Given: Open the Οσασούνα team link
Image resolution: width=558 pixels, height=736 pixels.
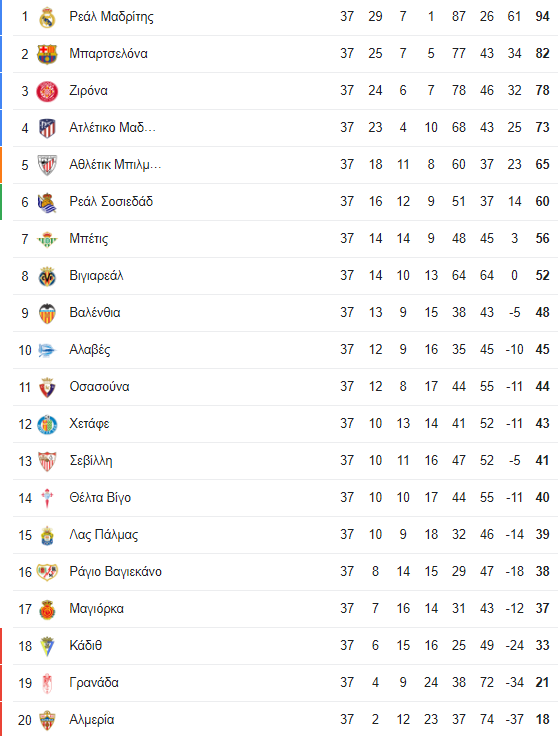Looking at the screenshot, I should [99, 387].
